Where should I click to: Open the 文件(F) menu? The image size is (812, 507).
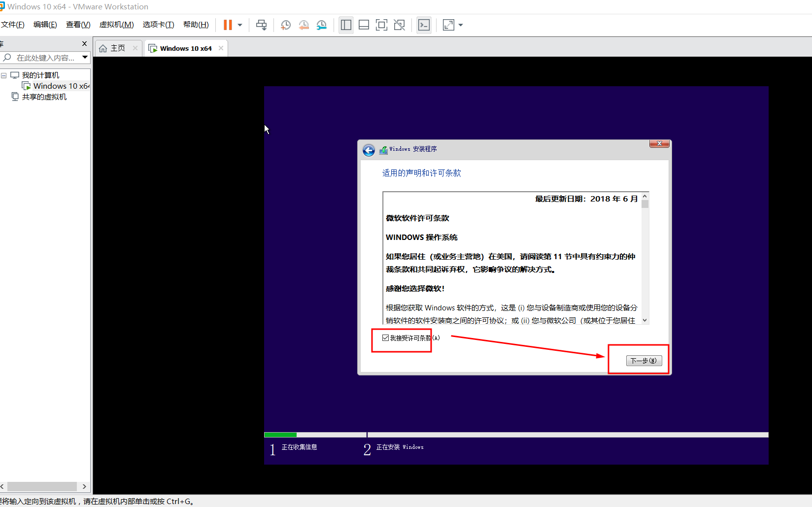[12, 25]
